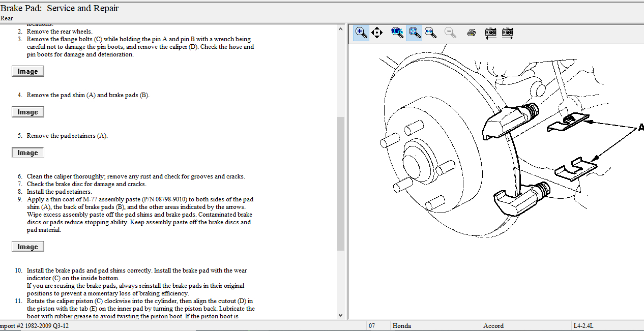
Task: Click the greyed zoom out magnifier
Action: tap(450, 33)
